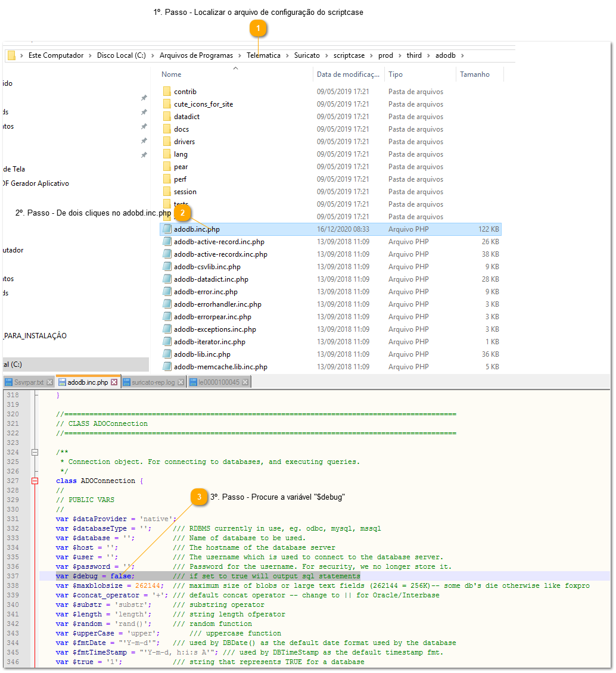Navigate to Arquivos de Programas breadcrumb
This screenshot has height=673, width=616.
[196, 55]
